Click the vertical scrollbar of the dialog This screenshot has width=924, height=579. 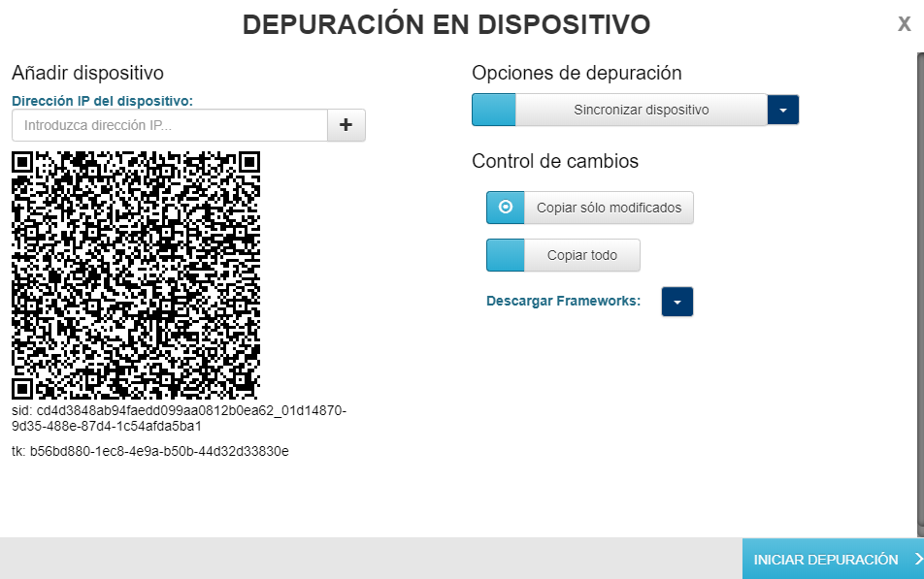[x=920, y=290]
